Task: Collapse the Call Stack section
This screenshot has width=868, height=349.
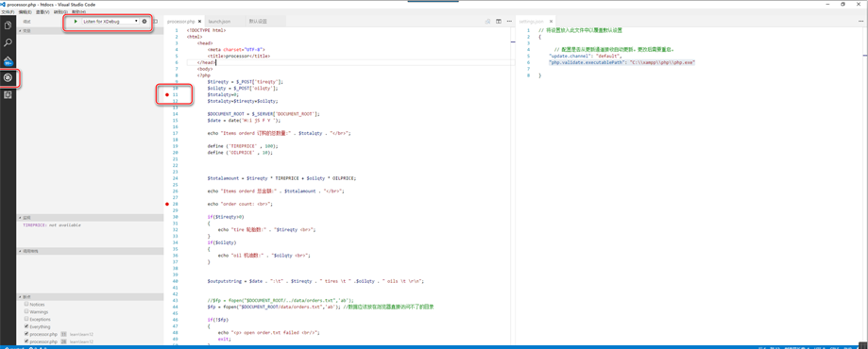Action: [90, 251]
